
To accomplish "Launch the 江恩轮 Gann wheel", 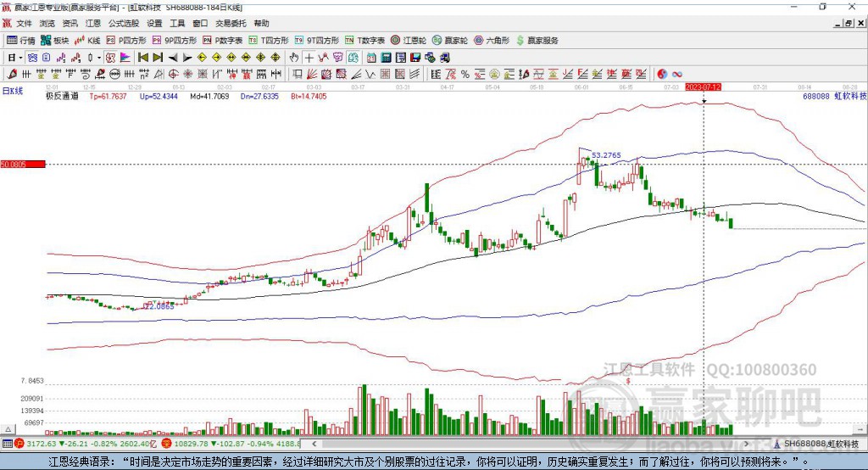I will click(x=409, y=41).
